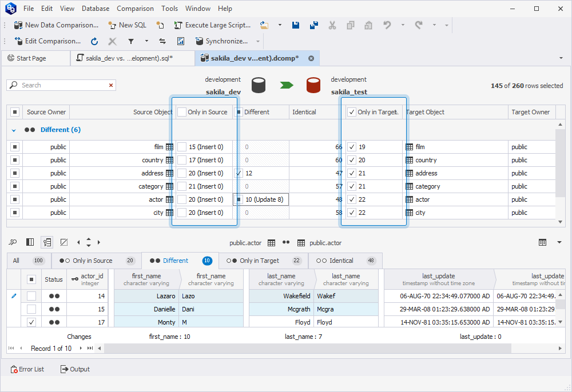Open the Synchronize dropdown arrow
572x392 pixels.
click(x=258, y=41)
